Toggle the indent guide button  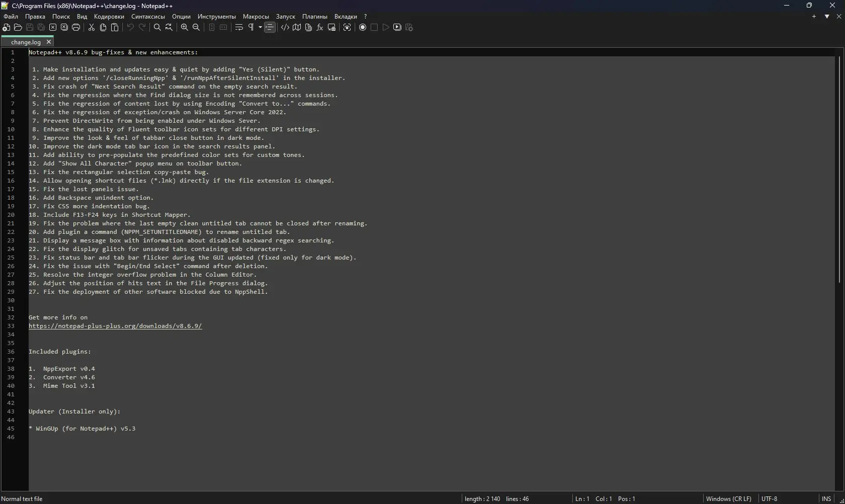pyautogui.click(x=270, y=28)
